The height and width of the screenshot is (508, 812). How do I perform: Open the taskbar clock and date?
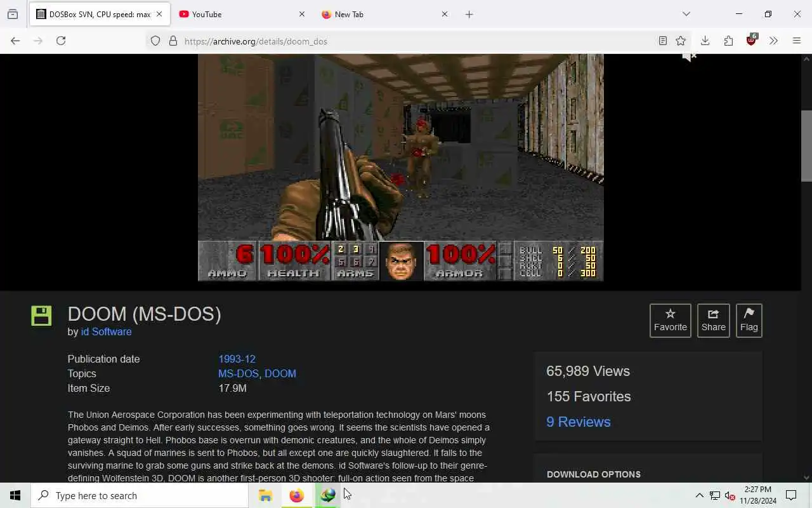coord(757,495)
